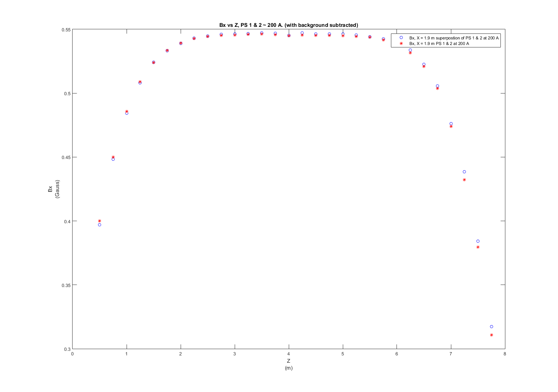Click the 4 tick label on the x-axis
Screen dimensions: 558x392
pos(289,354)
